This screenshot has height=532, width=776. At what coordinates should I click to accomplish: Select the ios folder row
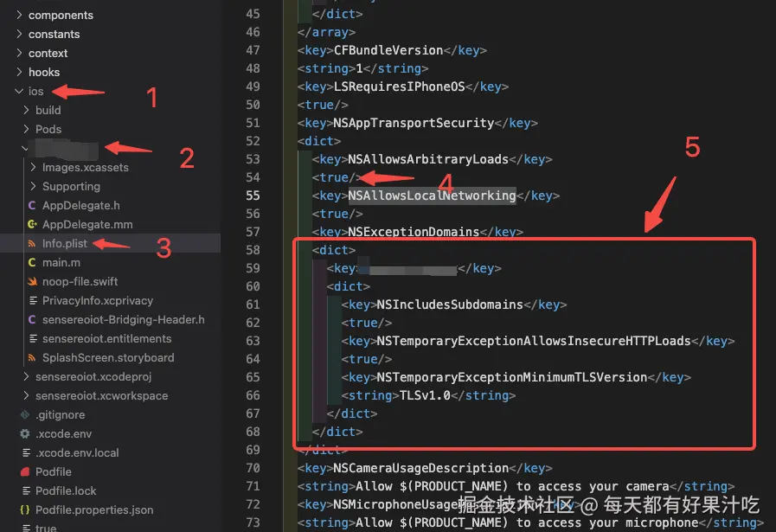[x=111, y=91]
